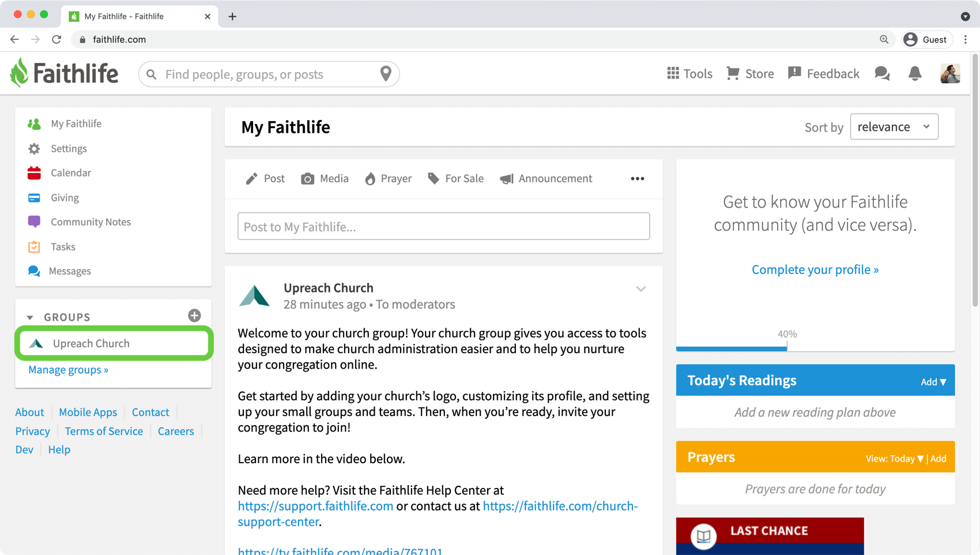
Task: Open Calendar in the sidebar
Action: 71,172
